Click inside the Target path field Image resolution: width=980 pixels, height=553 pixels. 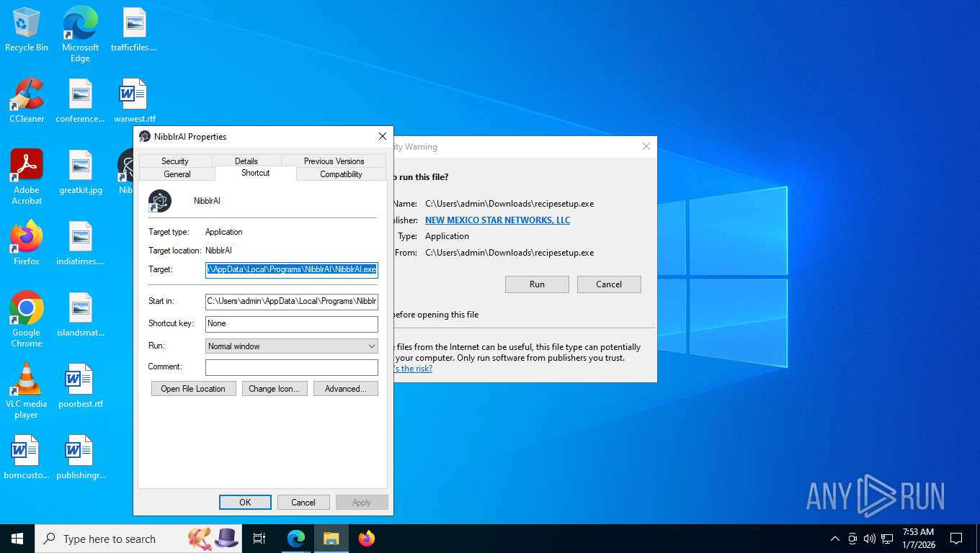(291, 269)
